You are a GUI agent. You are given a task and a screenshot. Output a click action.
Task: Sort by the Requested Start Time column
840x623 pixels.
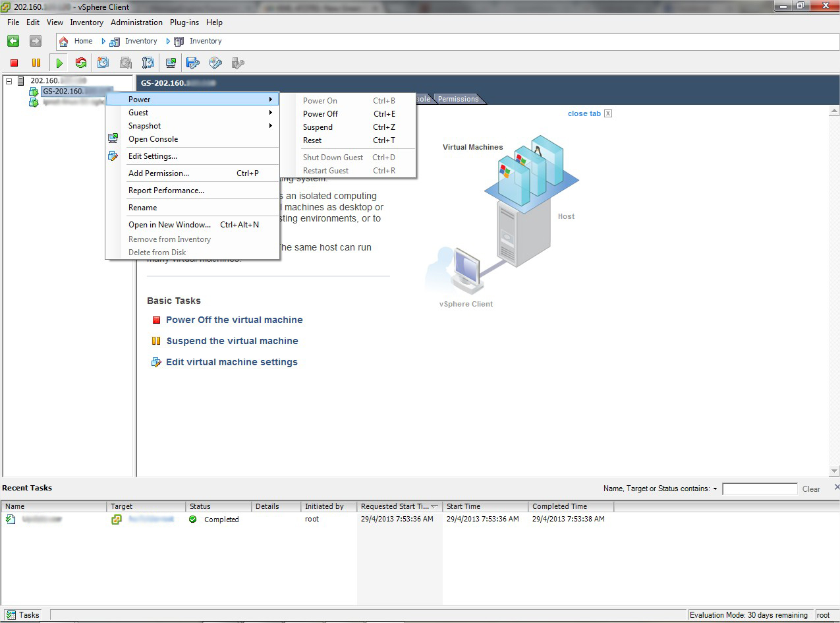coord(400,506)
